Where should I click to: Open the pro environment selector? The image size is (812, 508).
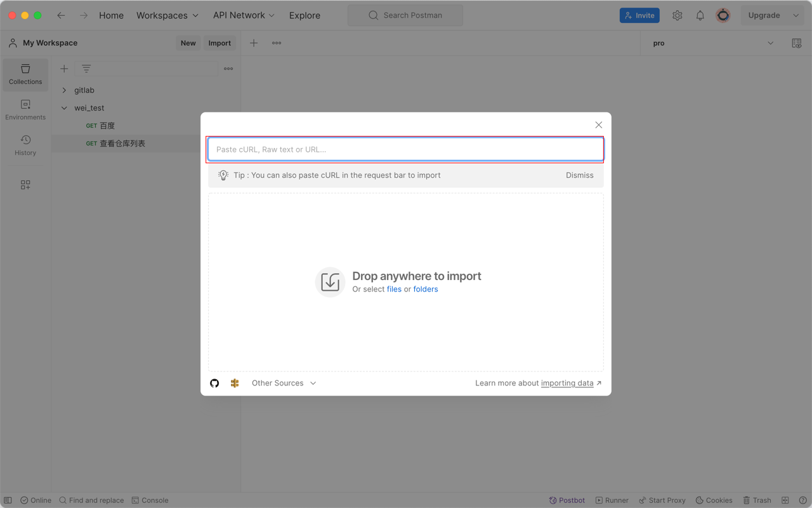[713, 43]
